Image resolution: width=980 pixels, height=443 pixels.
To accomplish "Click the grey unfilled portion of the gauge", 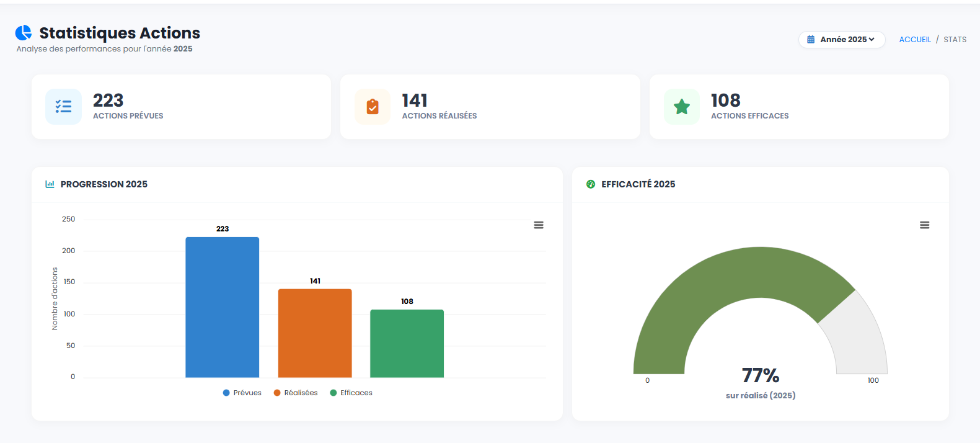I will click(859, 335).
